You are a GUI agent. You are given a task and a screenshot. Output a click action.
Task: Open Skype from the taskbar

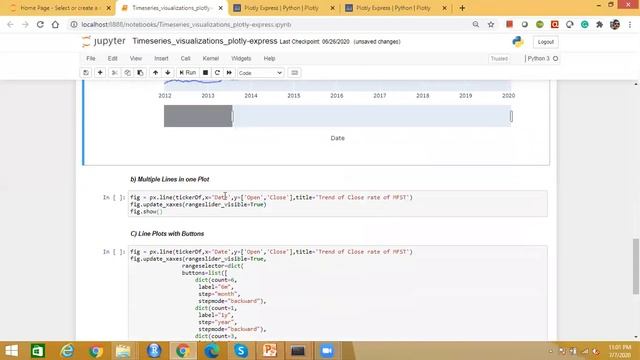(x=241, y=351)
